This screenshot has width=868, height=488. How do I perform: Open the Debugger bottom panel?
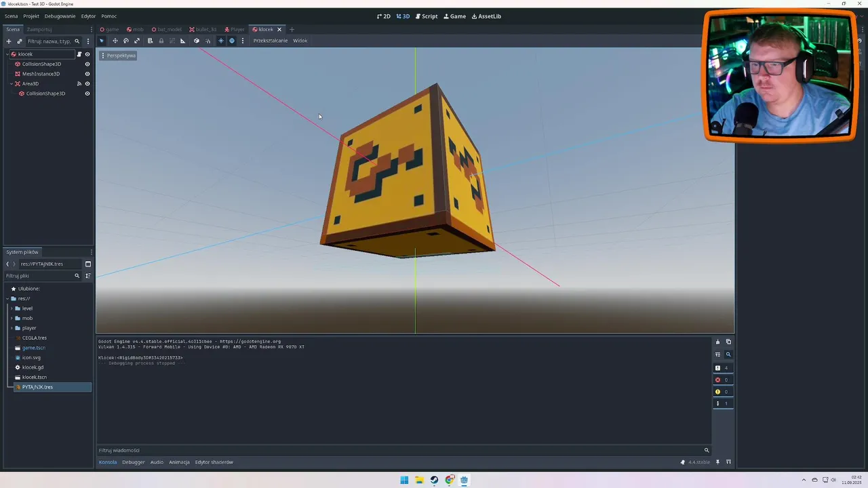(x=134, y=462)
